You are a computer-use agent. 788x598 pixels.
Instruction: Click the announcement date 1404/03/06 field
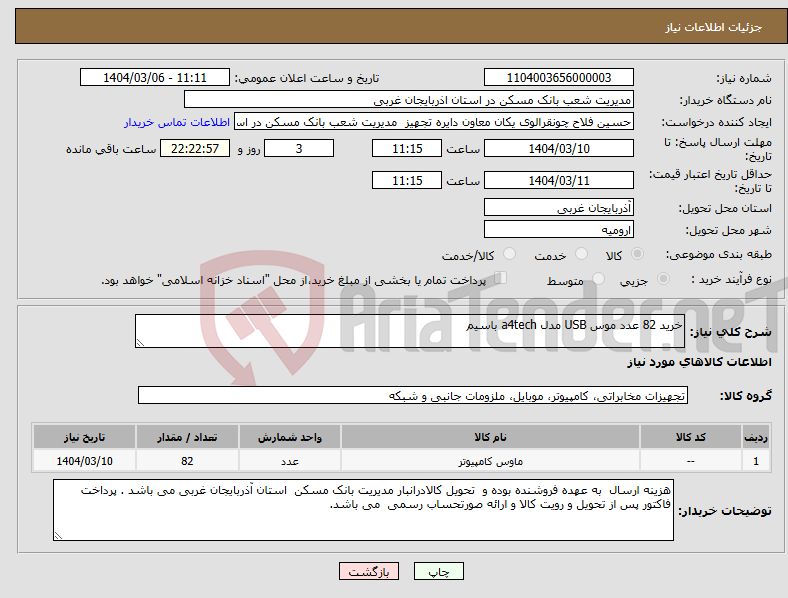pos(155,77)
